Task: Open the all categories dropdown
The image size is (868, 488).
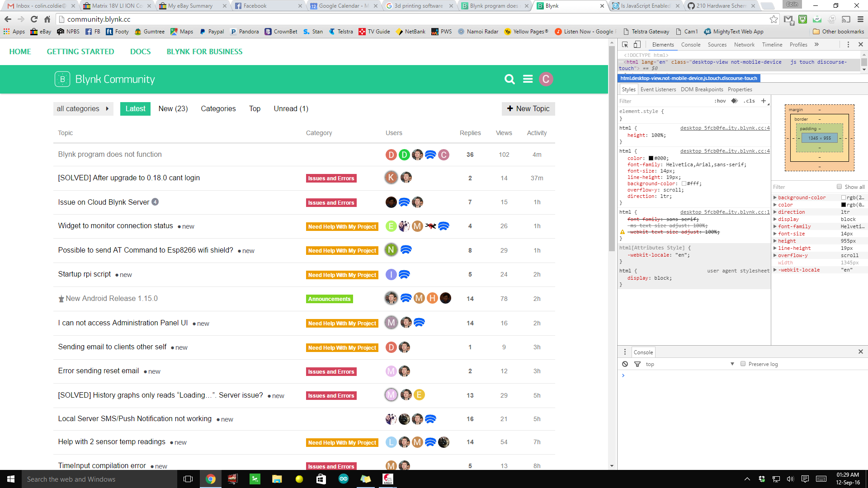Action: tap(83, 108)
